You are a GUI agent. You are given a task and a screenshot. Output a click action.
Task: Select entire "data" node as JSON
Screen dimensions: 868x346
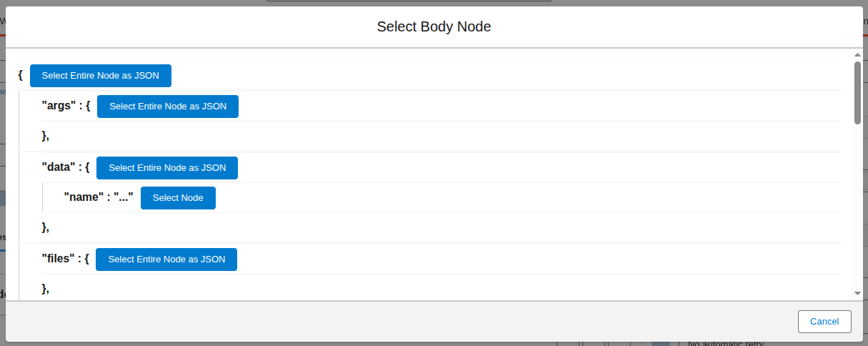[x=166, y=168]
